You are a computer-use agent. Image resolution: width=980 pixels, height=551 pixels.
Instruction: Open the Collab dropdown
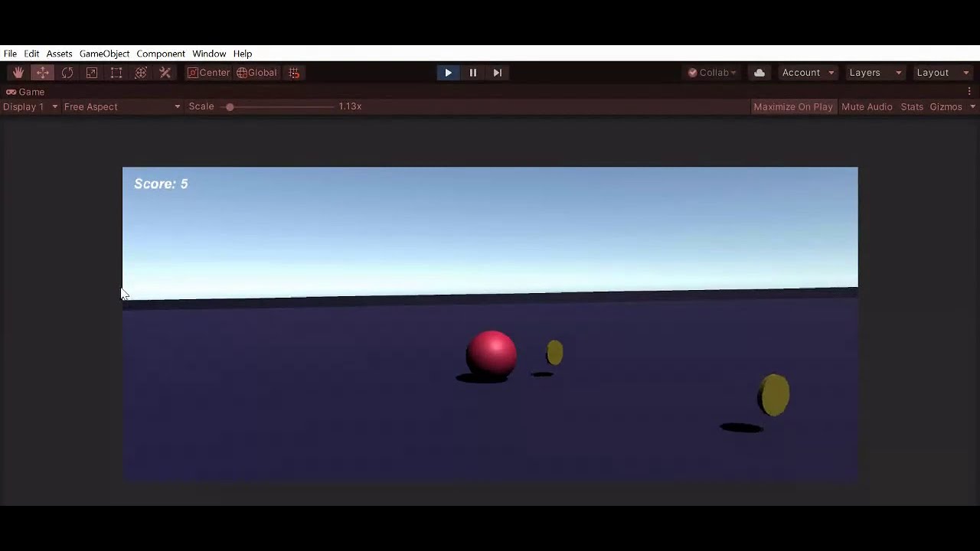(x=712, y=73)
